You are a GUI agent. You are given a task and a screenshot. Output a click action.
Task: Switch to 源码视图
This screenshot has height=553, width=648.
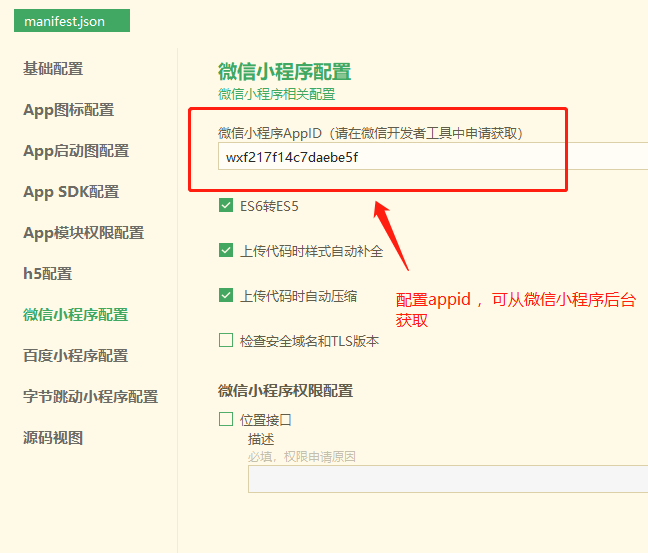pyautogui.click(x=53, y=437)
